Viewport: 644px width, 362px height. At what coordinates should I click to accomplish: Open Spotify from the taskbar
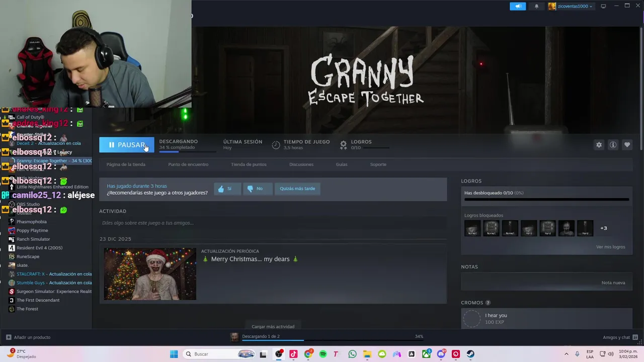pyautogui.click(x=323, y=354)
